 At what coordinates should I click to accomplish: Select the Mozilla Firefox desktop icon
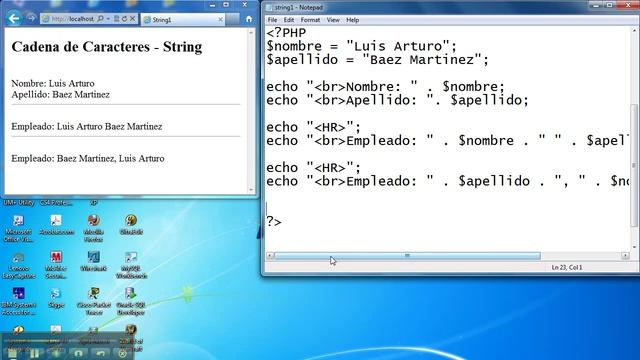93,229
